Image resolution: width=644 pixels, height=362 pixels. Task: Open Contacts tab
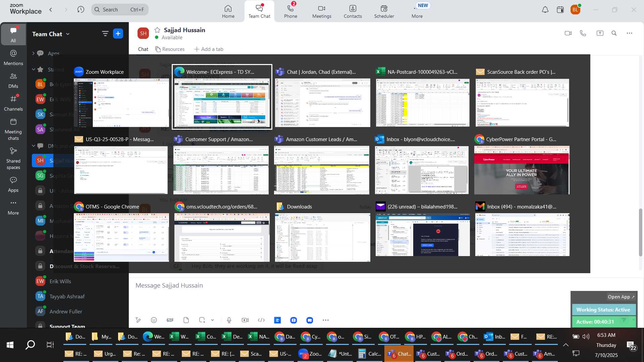coord(353,11)
